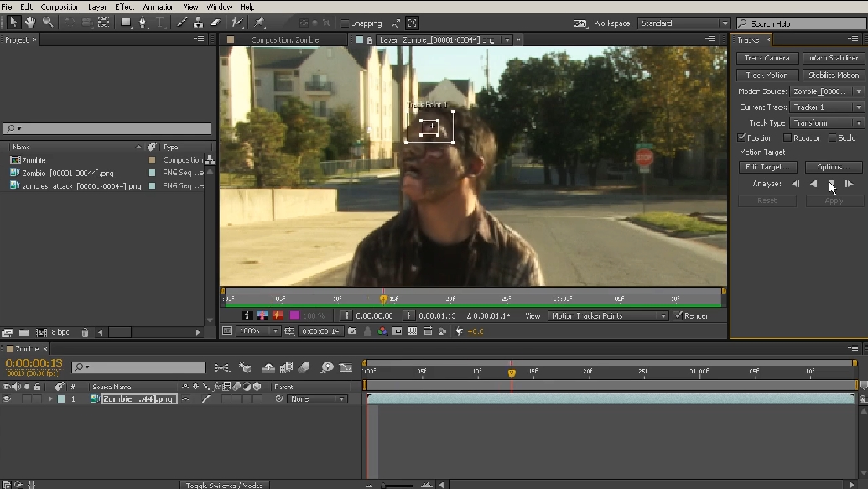Open the Track Type dropdown

(826, 123)
